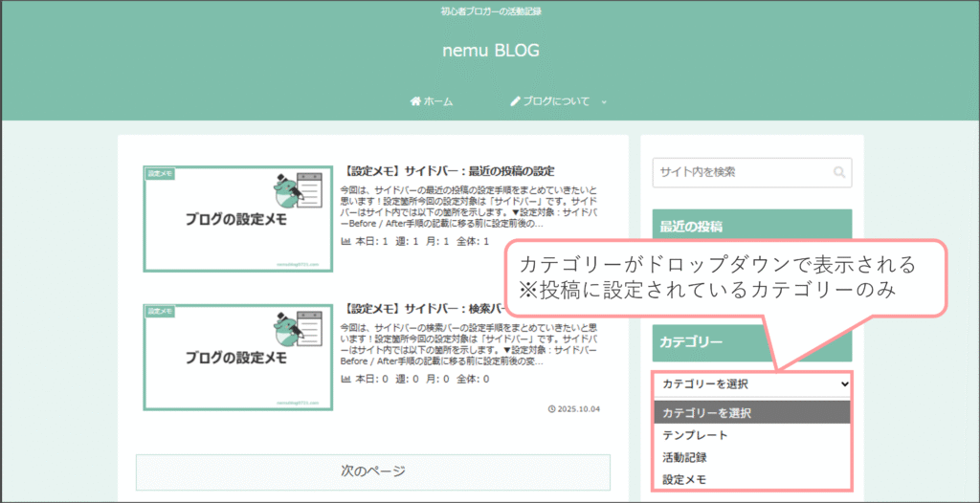980x503 pixels.
Task: Click the 設定メモ label on the first thumbnail
Action: pos(160,174)
